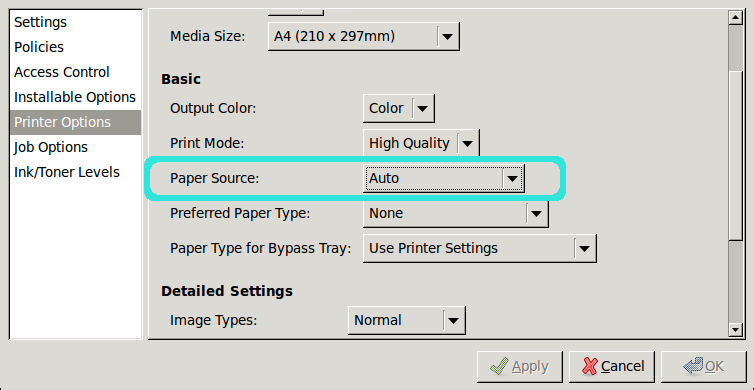Viewport: 754px width, 390px height.
Task: Click the scrollbar down arrow
Action: pos(736,329)
